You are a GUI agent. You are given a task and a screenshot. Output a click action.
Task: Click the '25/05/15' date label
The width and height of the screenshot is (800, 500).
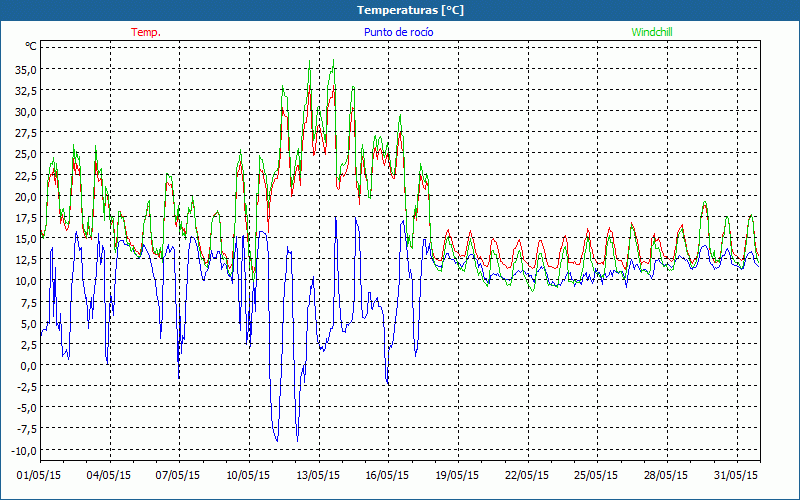596,476
